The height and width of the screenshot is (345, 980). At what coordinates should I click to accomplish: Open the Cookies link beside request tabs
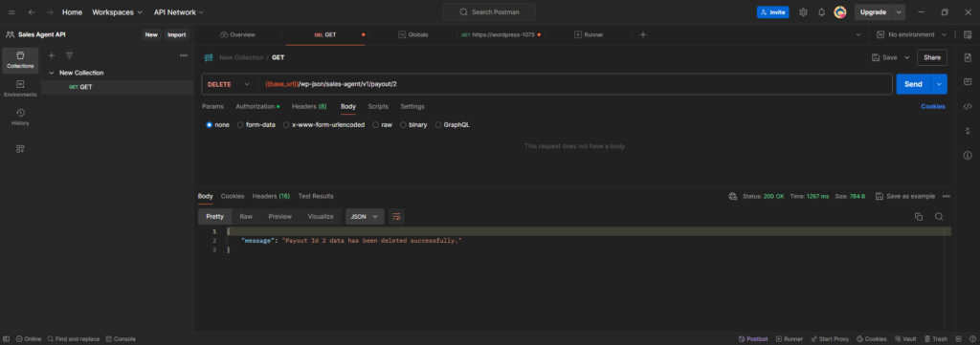933,107
